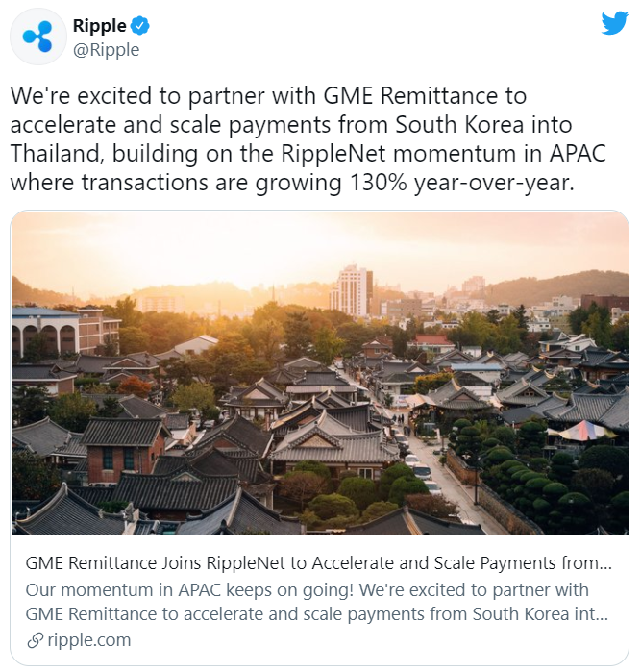Click the arched building in the photo
The width and height of the screenshot is (641, 672).
click(44, 334)
